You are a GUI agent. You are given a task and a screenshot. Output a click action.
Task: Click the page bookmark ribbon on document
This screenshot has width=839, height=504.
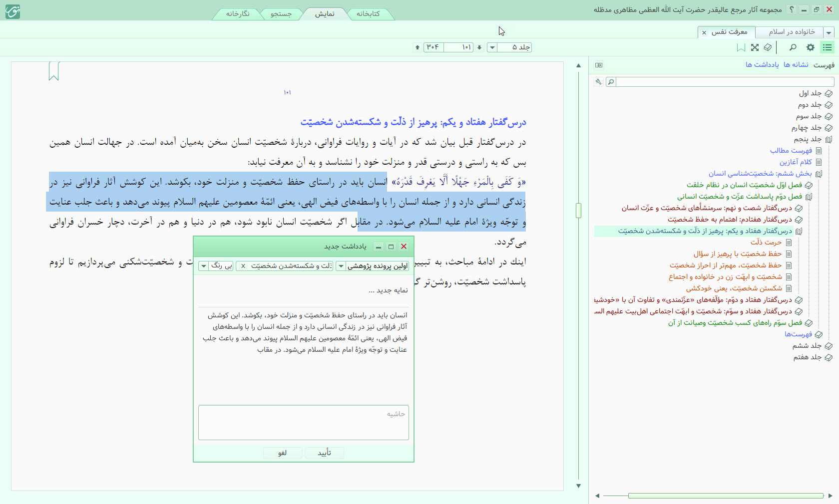[x=54, y=71]
